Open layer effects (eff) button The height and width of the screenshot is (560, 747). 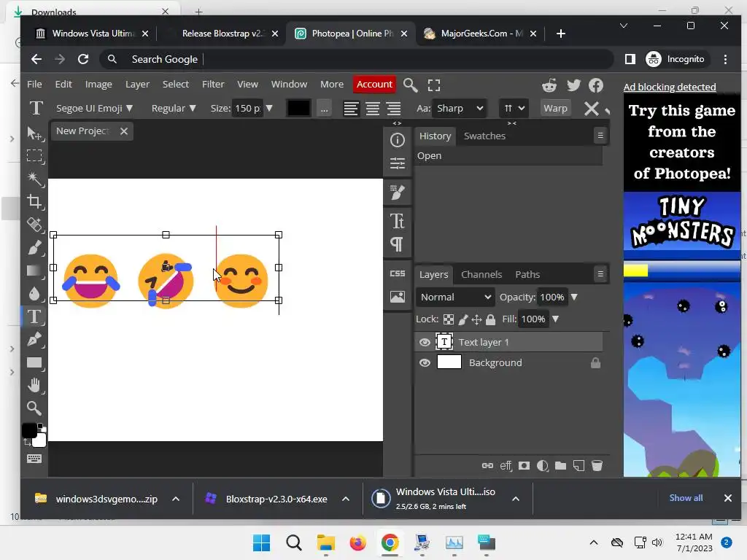click(x=506, y=465)
